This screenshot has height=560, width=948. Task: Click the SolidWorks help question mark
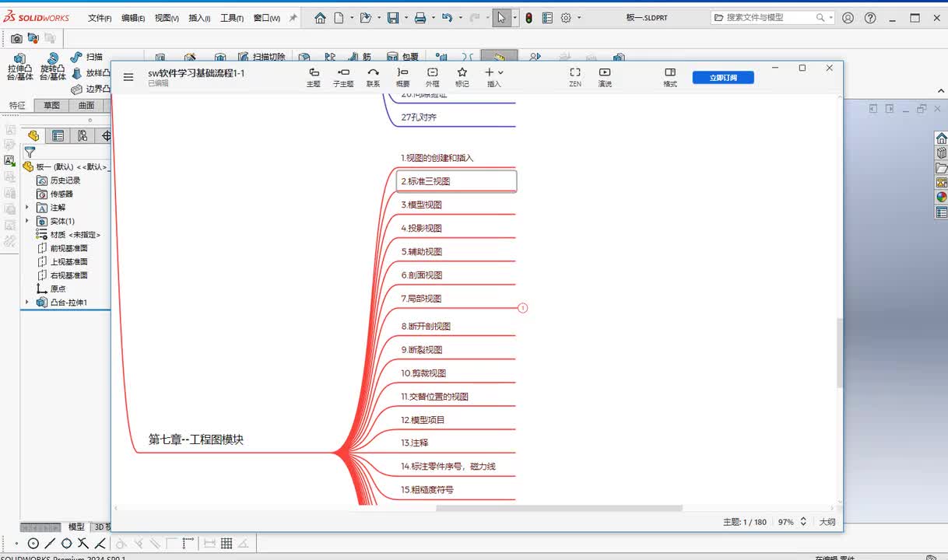(870, 18)
